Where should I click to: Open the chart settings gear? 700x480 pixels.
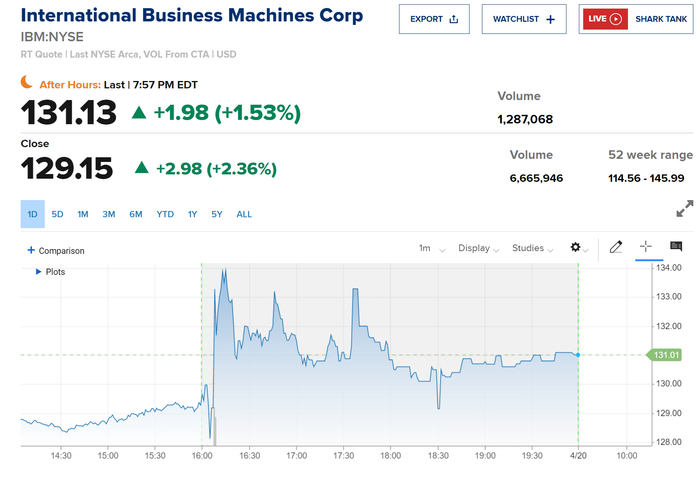(575, 247)
